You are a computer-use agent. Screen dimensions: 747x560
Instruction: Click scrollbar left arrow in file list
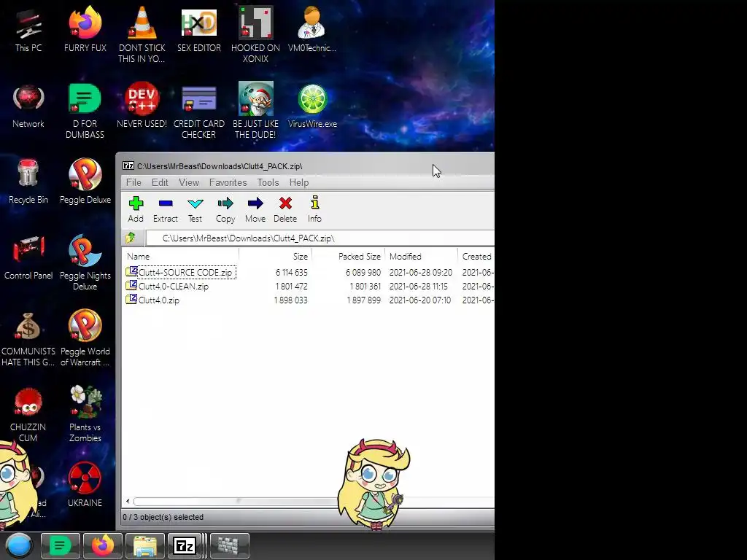127,501
